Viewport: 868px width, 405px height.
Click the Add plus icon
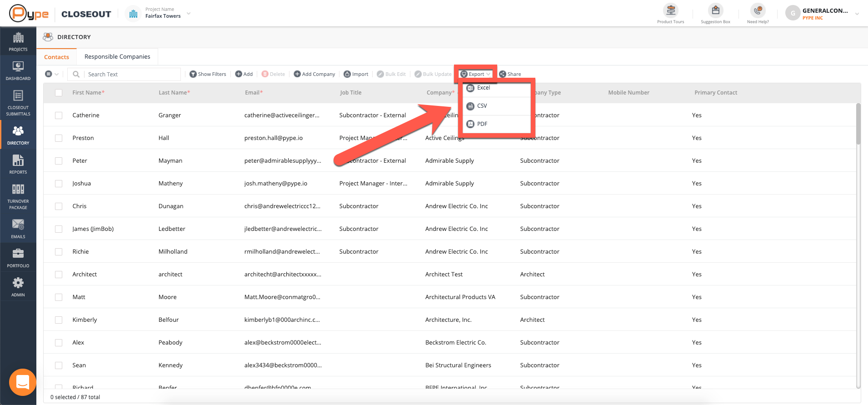point(239,74)
